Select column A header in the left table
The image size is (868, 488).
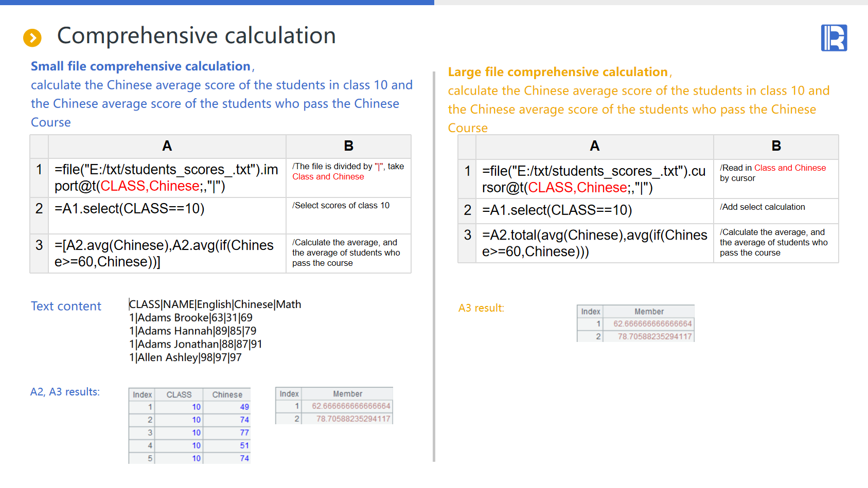click(167, 147)
